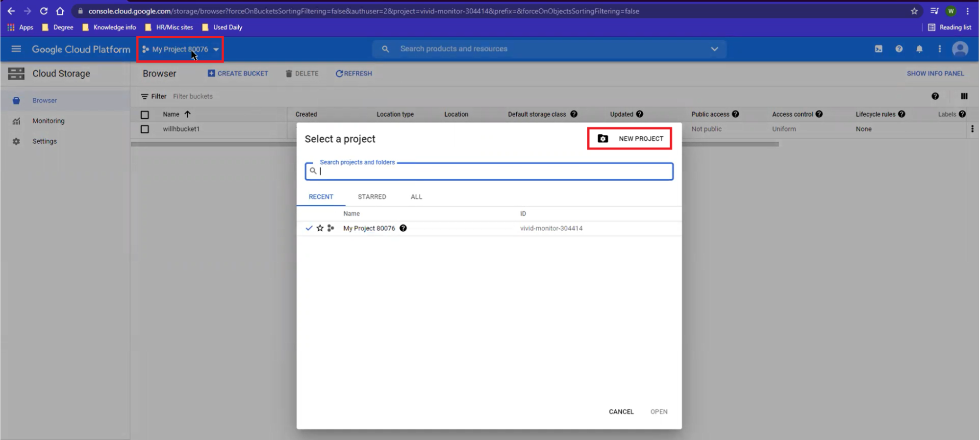The height and width of the screenshot is (440, 980).
Task: Switch to the ALL tab
Action: (x=416, y=197)
